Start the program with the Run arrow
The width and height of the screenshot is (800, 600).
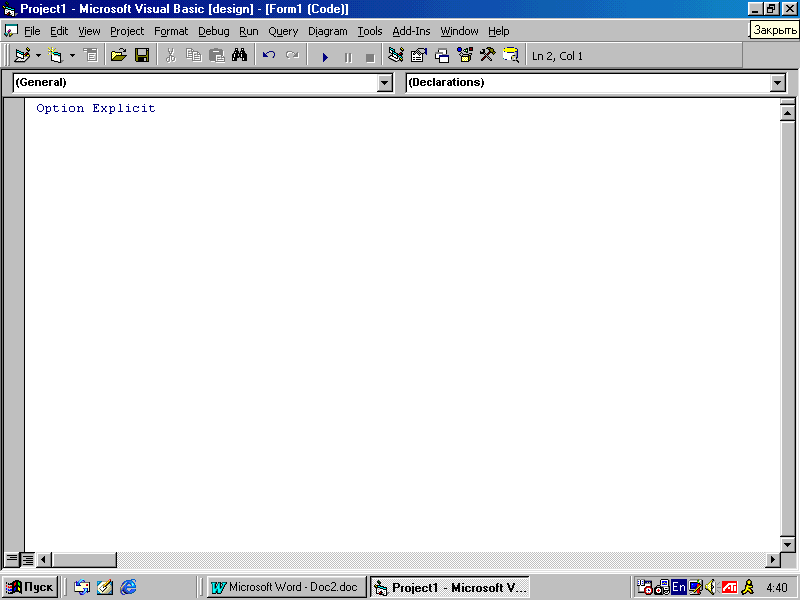tap(325, 57)
